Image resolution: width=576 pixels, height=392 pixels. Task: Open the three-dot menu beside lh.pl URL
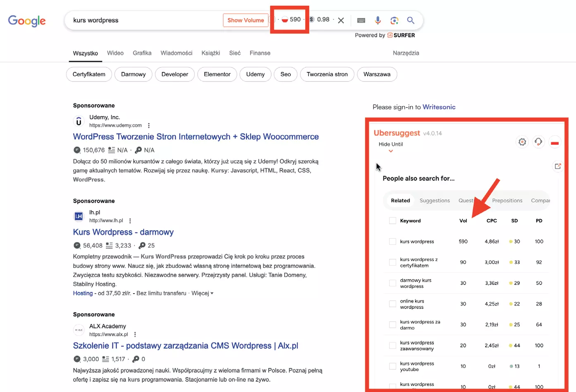tap(130, 221)
